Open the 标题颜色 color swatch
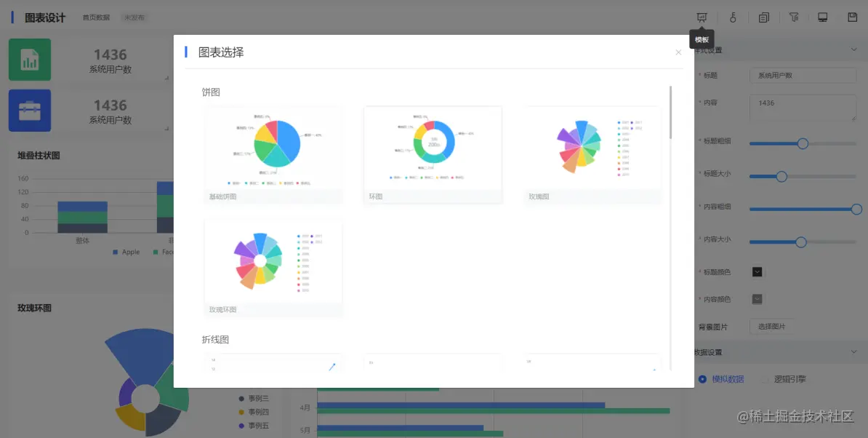Image resolution: width=868 pixels, height=438 pixels. click(x=758, y=272)
